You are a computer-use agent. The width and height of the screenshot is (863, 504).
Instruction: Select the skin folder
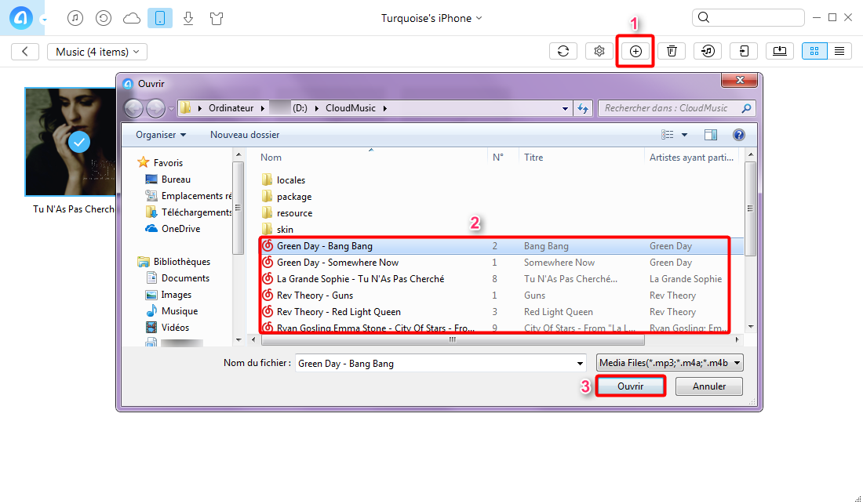pyautogui.click(x=278, y=229)
